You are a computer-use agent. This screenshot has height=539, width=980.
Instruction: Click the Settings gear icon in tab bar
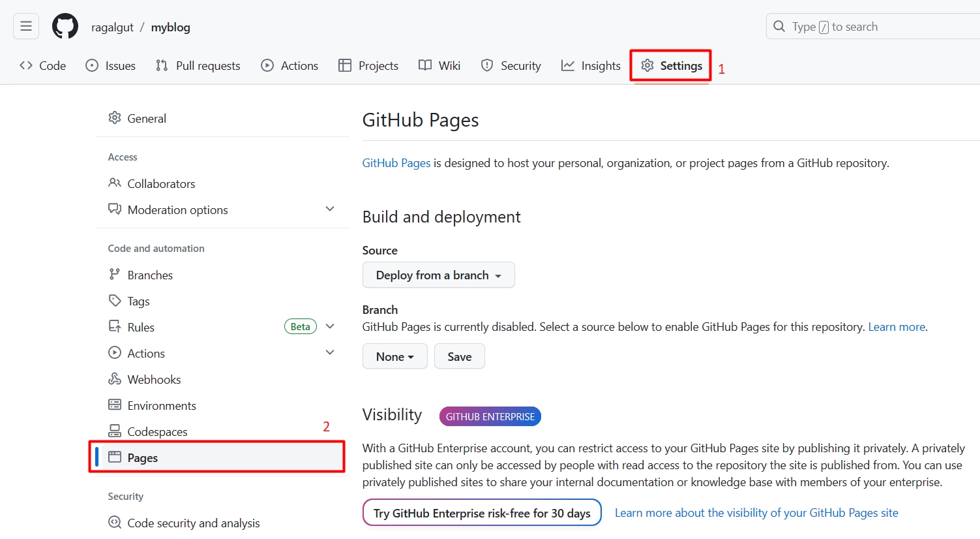[647, 65]
